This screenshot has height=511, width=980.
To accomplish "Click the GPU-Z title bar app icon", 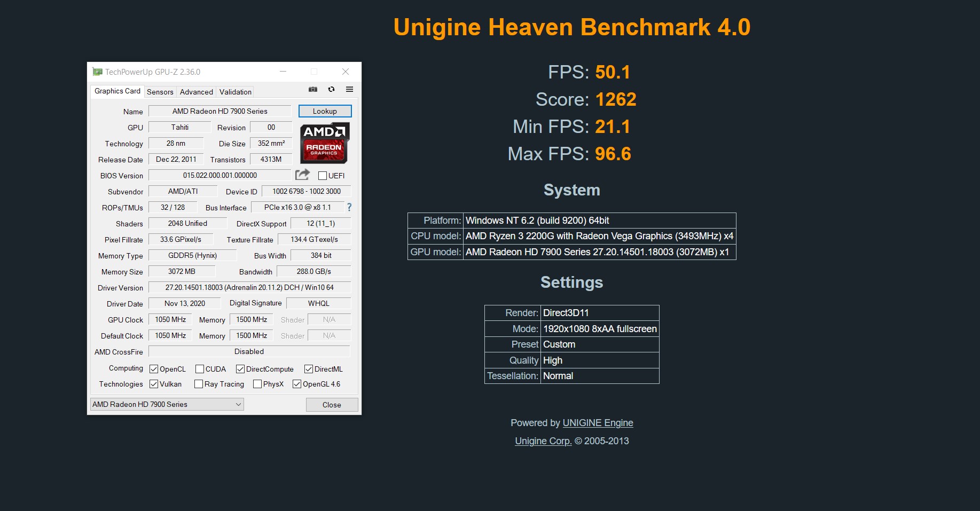I will (x=97, y=72).
